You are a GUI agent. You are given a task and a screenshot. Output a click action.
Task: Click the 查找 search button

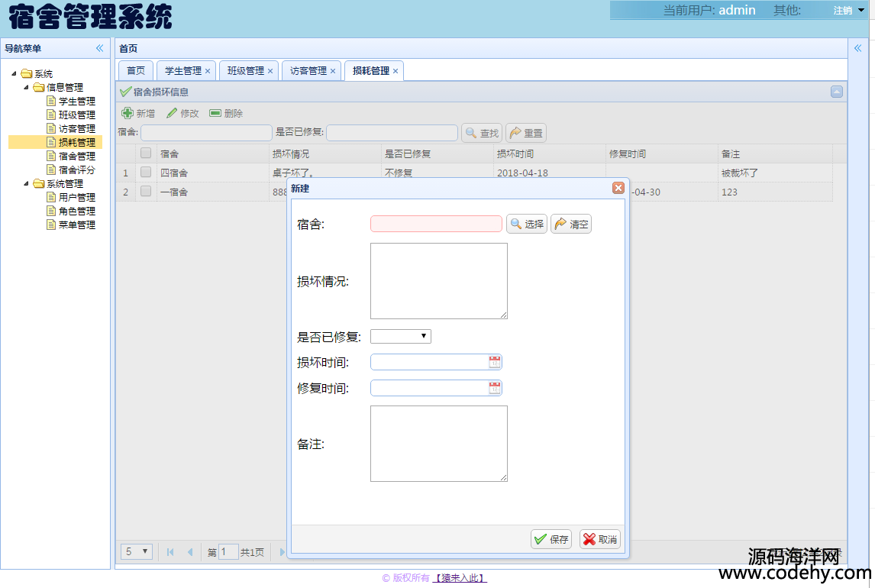click(x=482, y=133)
